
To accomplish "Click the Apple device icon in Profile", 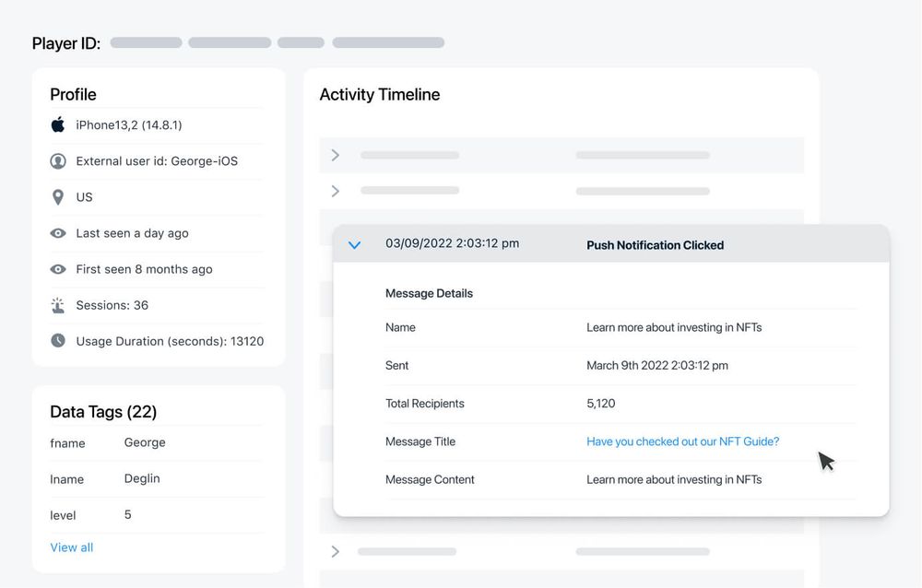I will tap(58, 123).
